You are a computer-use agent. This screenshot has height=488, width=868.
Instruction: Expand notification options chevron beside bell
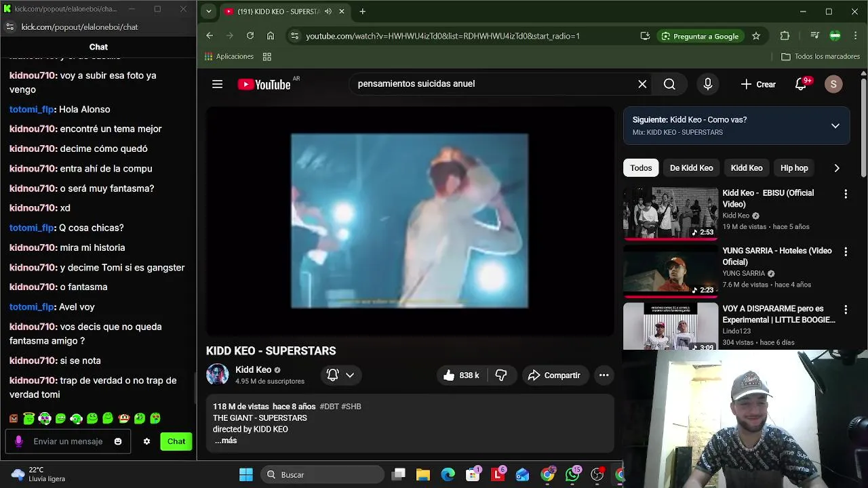click(350, 375)
